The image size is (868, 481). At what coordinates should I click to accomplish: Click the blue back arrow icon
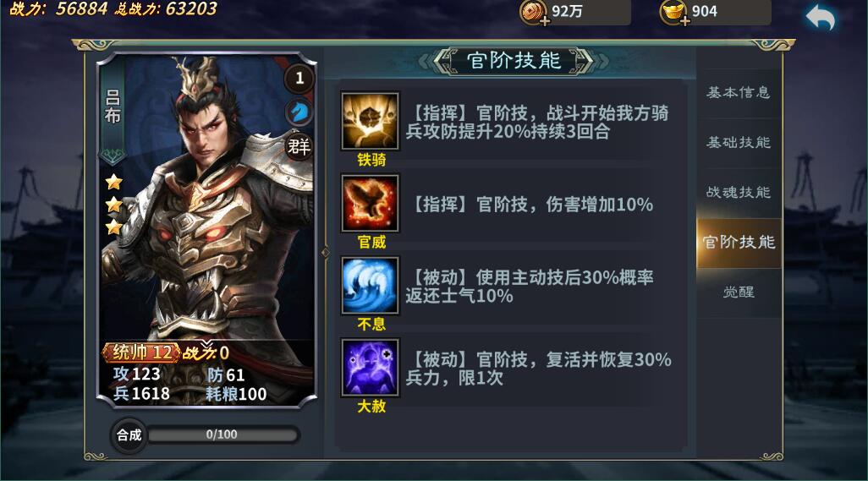[x=821, y=17]
